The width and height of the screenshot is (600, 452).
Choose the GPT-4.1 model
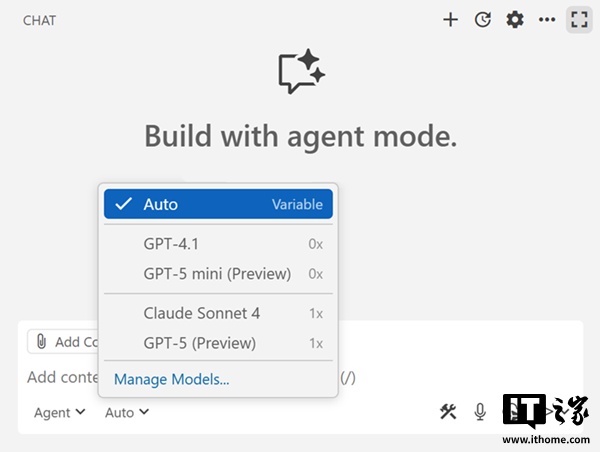click(x=218, y=244)
